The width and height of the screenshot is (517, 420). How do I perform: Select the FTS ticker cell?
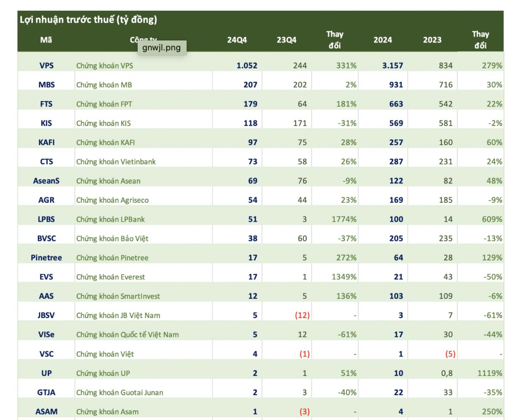pos(46,104)
